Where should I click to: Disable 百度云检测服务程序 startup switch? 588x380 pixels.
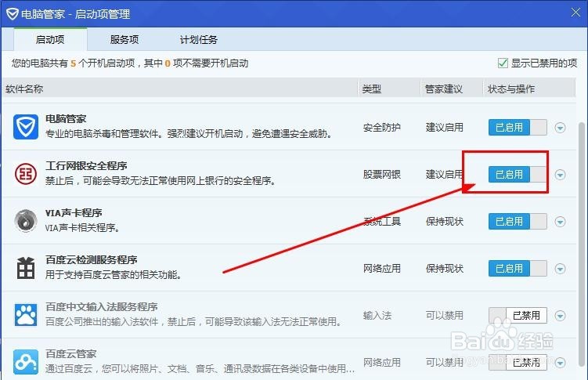(x=518, y=269)
